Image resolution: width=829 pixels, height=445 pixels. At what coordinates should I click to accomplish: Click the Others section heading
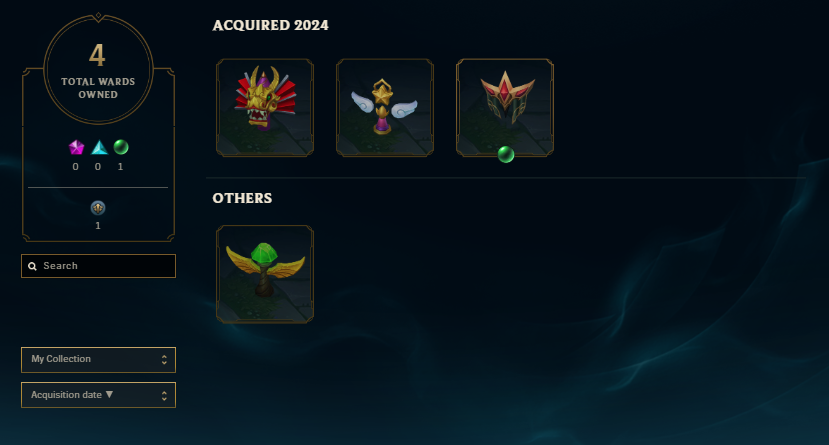(x=242, y=198)
